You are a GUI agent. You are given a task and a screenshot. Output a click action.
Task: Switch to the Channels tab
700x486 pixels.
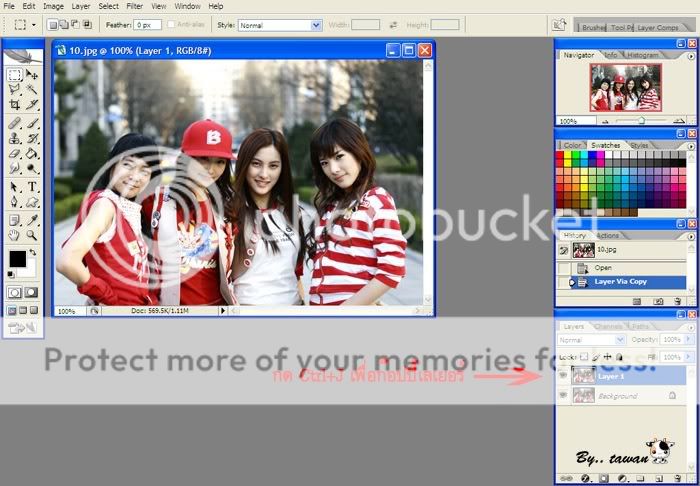(x=608, y=327)
